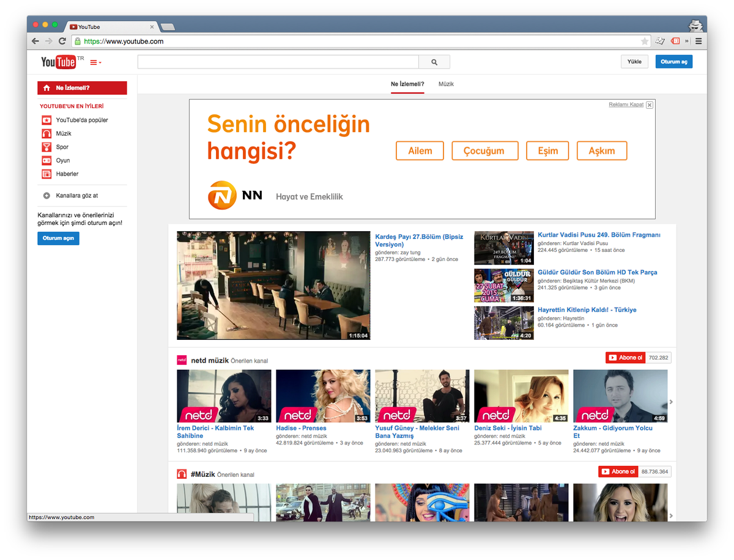
Task: Bookmark the page with the star icon
Action: (x=645, y=41)
